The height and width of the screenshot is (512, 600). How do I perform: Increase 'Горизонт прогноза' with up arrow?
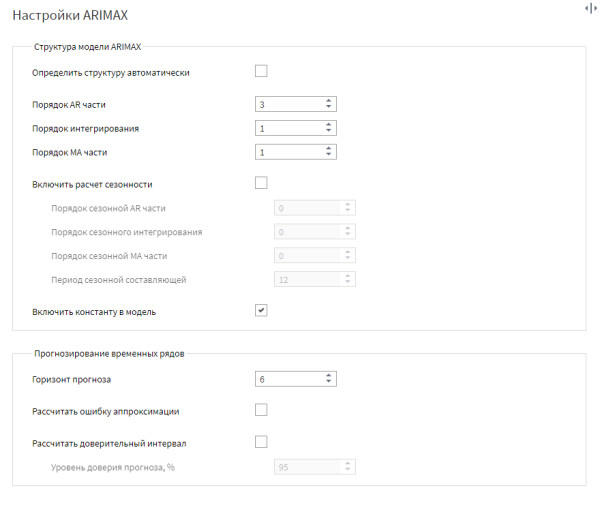328,376
